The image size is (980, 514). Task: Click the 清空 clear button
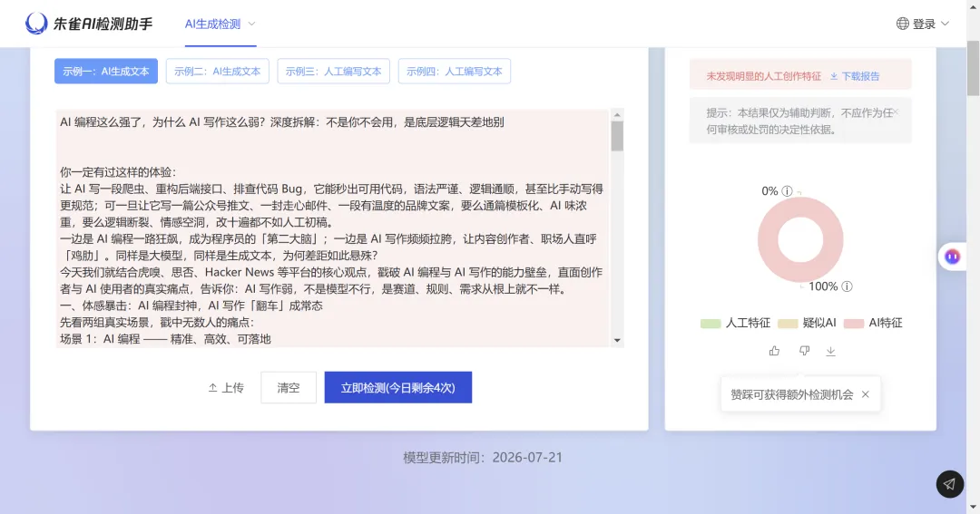click(289, 388)
